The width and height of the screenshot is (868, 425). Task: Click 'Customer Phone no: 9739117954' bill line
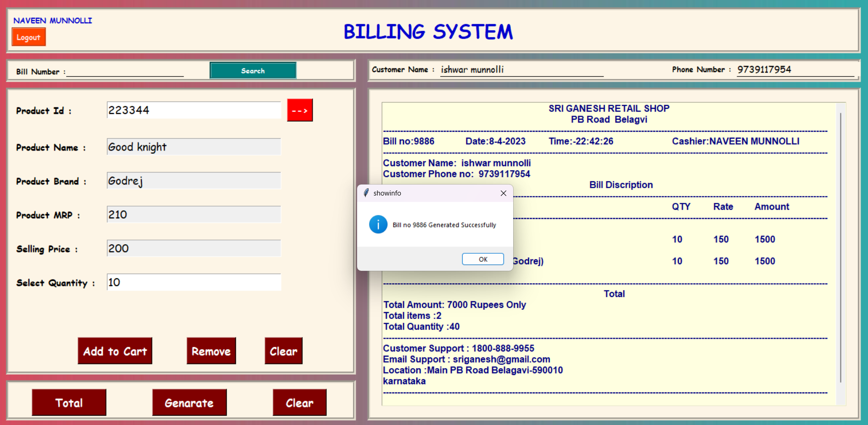(x=457, y=174)
